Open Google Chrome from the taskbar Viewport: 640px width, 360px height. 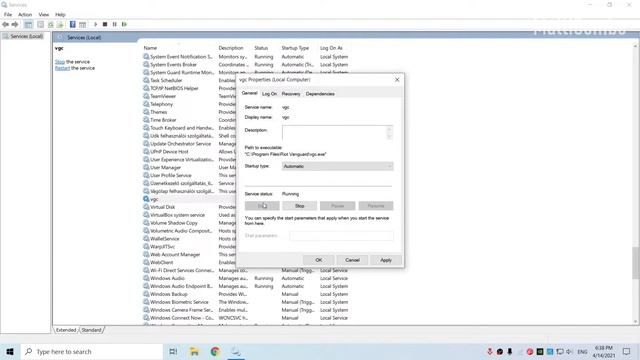point(215,351)
